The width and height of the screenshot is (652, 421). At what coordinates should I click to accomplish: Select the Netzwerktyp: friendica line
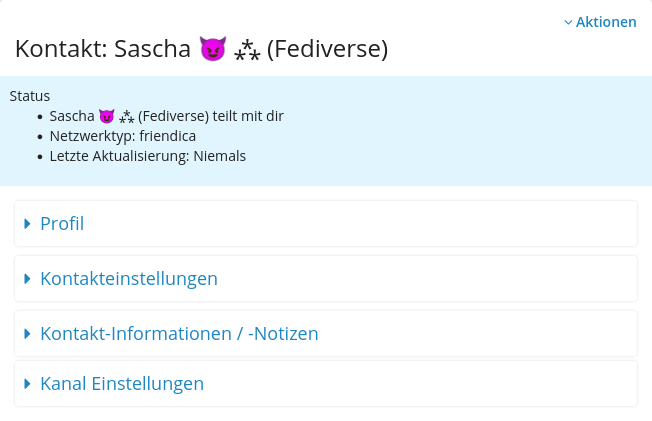click(x=123, y=136)
